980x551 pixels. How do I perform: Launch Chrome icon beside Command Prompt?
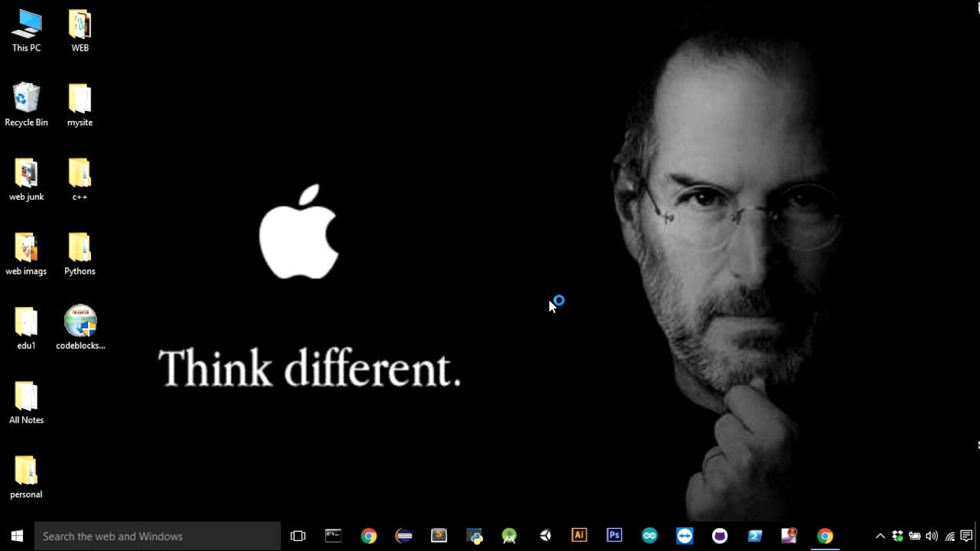pos(368,536)
